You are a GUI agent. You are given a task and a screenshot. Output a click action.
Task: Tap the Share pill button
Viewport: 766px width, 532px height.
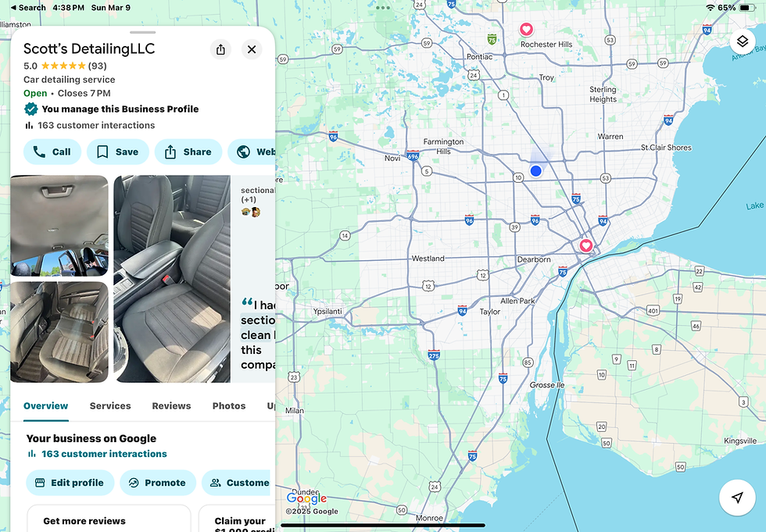pos(188,152)
